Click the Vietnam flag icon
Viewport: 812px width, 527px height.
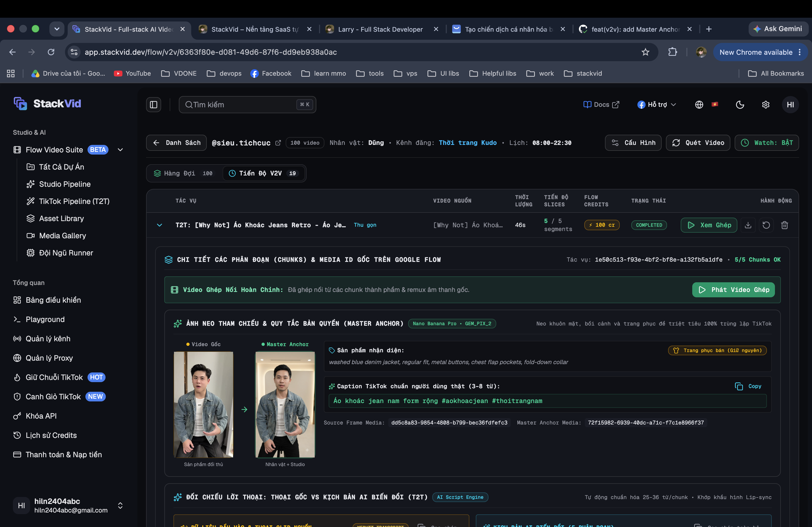[x=715, y=104]
